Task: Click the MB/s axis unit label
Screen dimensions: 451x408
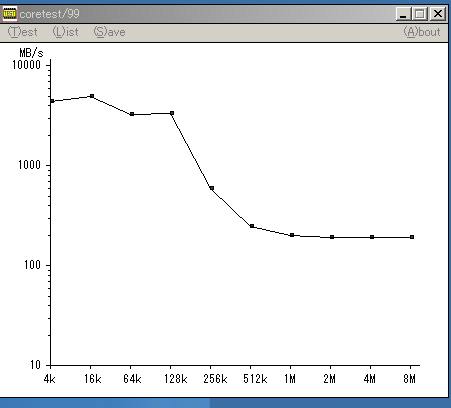Action: tap(31, 53)
